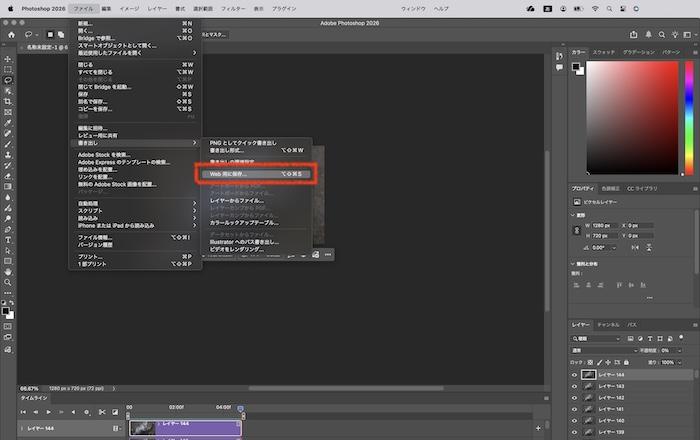Image resolution: width=700 pixels, height=440 pixels.
Task: Filter layers by pixel layers icon
Action: 630,339
